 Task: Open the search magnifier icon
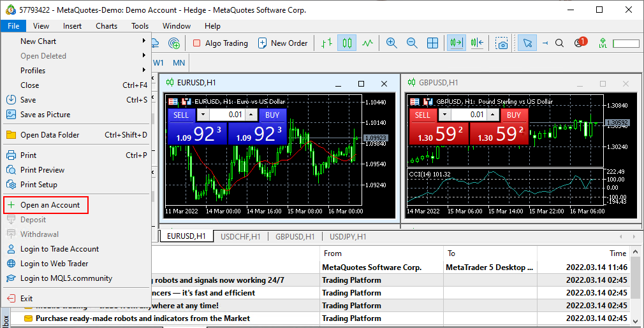pos(559,43)
